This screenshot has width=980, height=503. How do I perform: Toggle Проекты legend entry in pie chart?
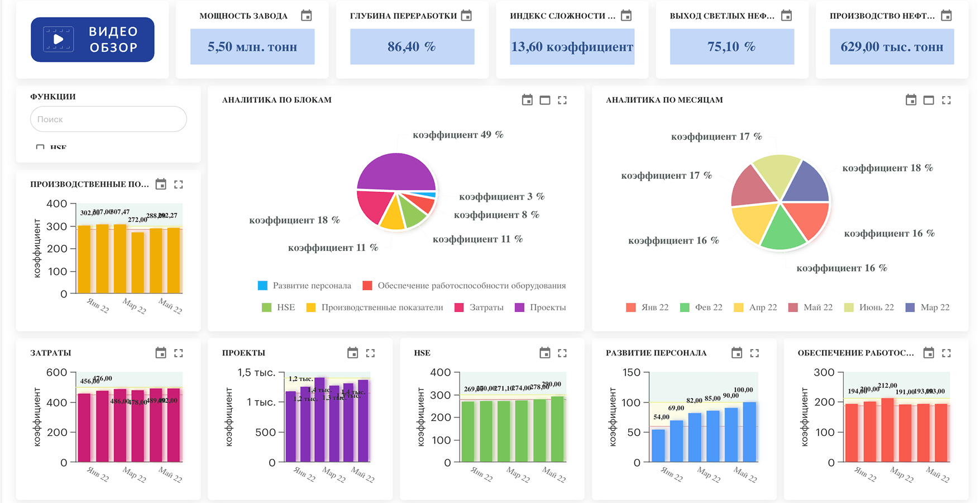coord(541,307)
